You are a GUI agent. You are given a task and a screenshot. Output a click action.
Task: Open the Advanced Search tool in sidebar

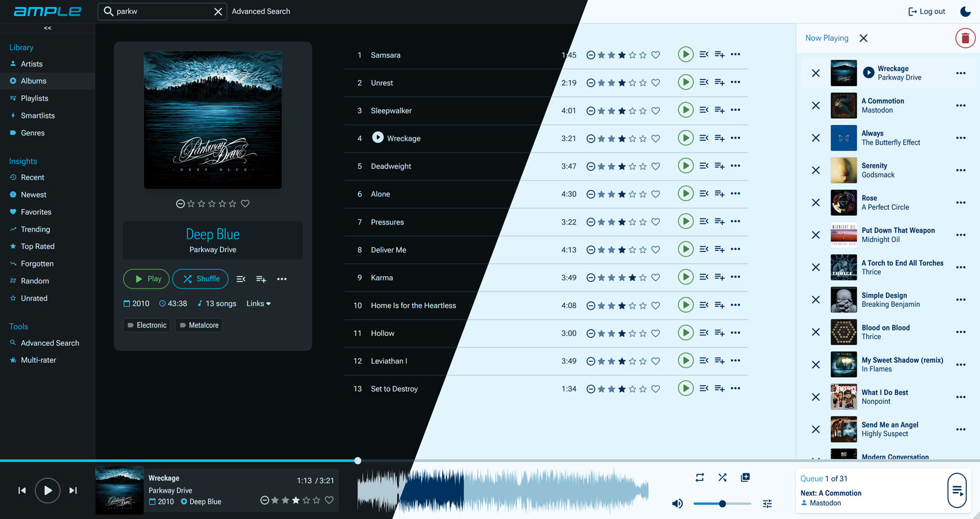(50, 343)
